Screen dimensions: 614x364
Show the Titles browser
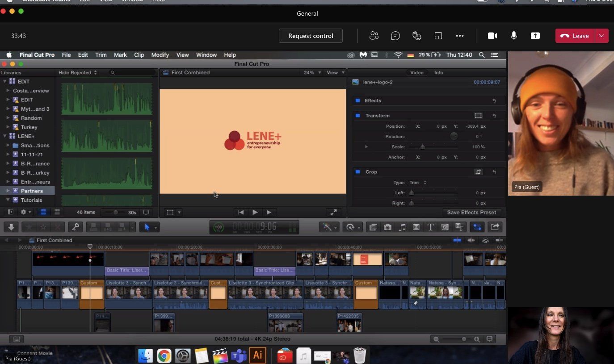point(430,227)
